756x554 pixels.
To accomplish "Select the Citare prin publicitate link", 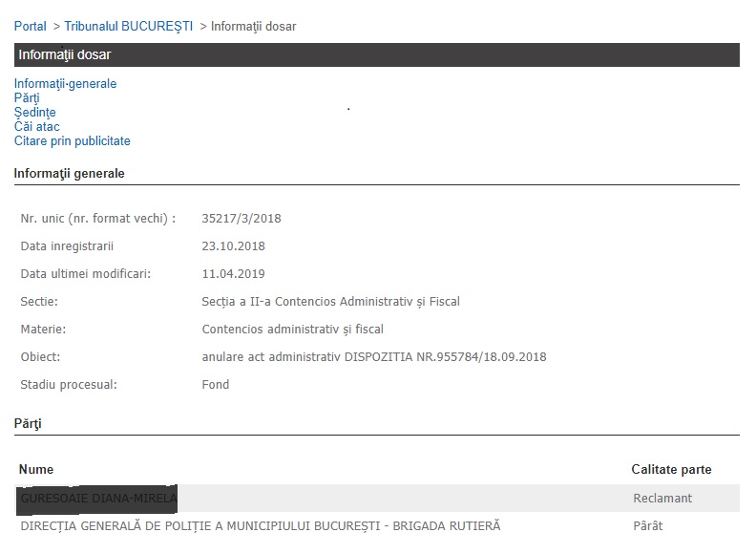I will pos(72,141).
